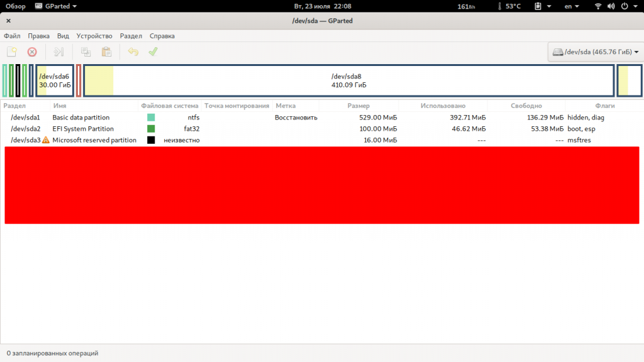The width and height of the screenshot is (644, 362).
Task: Select the thin black partition bar in map
Action: (18, 80)
